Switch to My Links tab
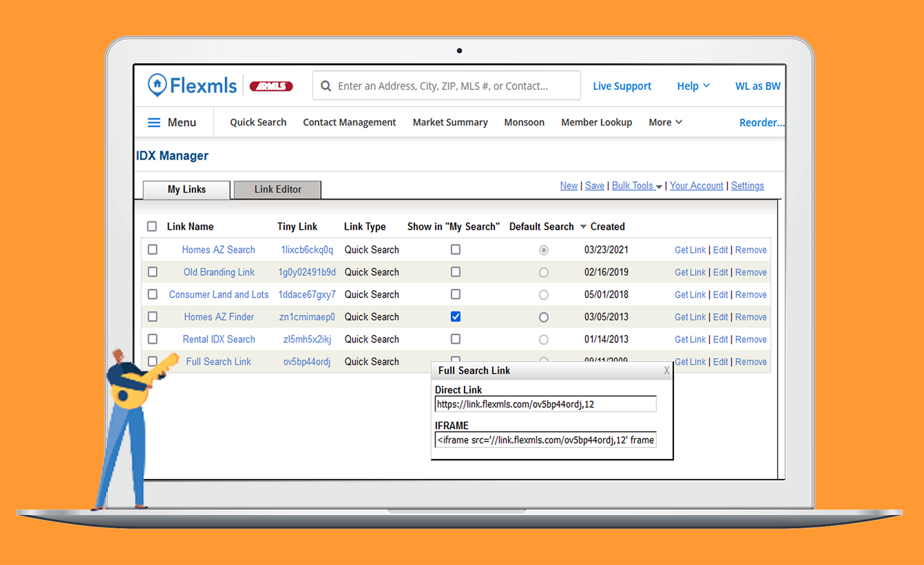The width and height of the screenshot is (924, 565). 186,189
